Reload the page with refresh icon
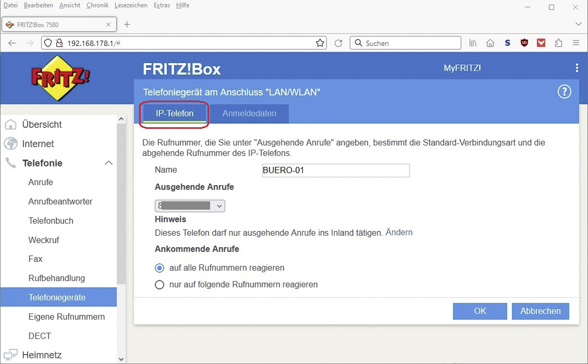The image size is (588, 364). 338,43
